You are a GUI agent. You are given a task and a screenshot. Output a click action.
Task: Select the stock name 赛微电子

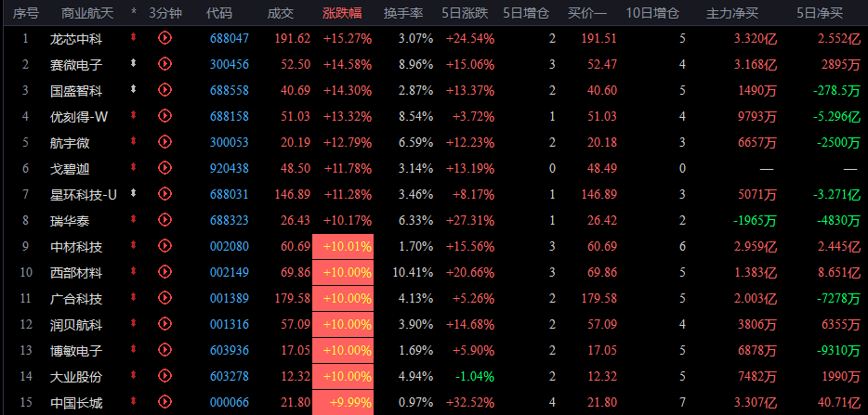pos(76,65)
